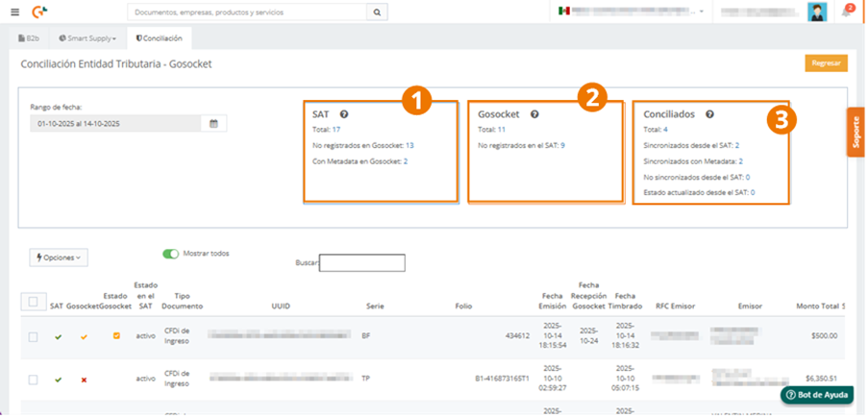Screen dimensions: 868x417
Task: Click Sincronizados con Metadata value 2
Action: 741,160
